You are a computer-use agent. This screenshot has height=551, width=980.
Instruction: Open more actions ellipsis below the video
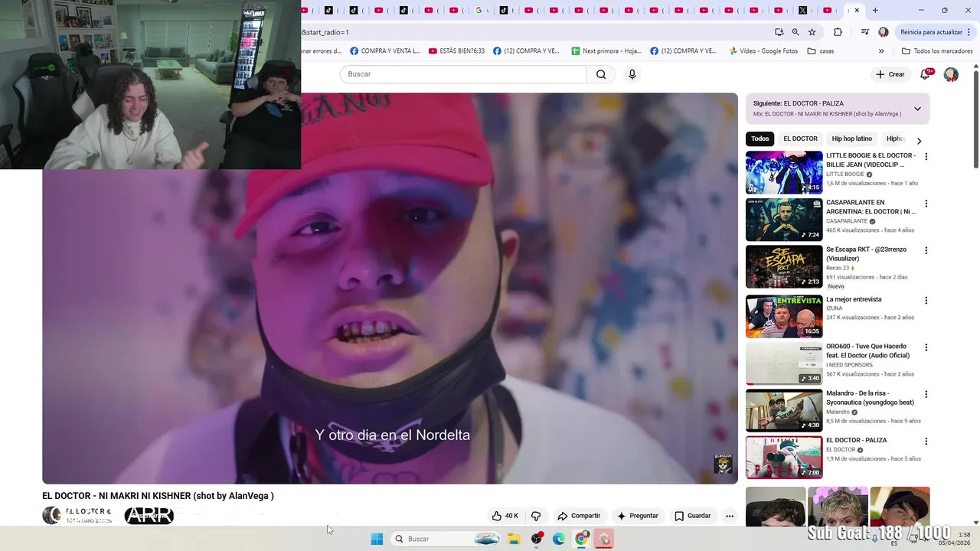(730, 516)
